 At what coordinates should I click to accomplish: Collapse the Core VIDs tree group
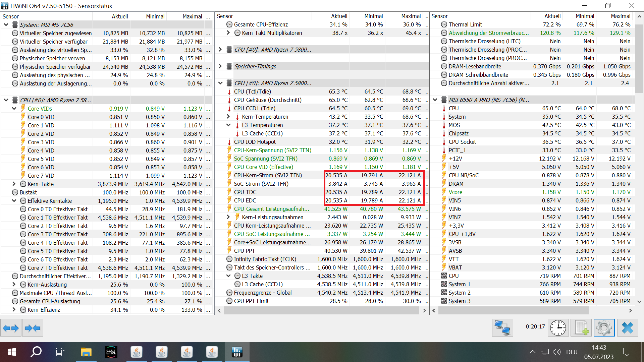click(14, 109)
